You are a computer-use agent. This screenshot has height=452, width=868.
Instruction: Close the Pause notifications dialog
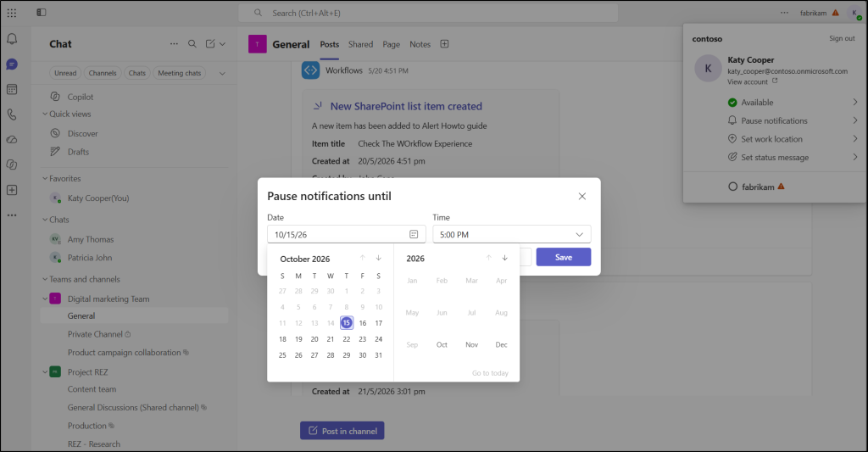581,196
